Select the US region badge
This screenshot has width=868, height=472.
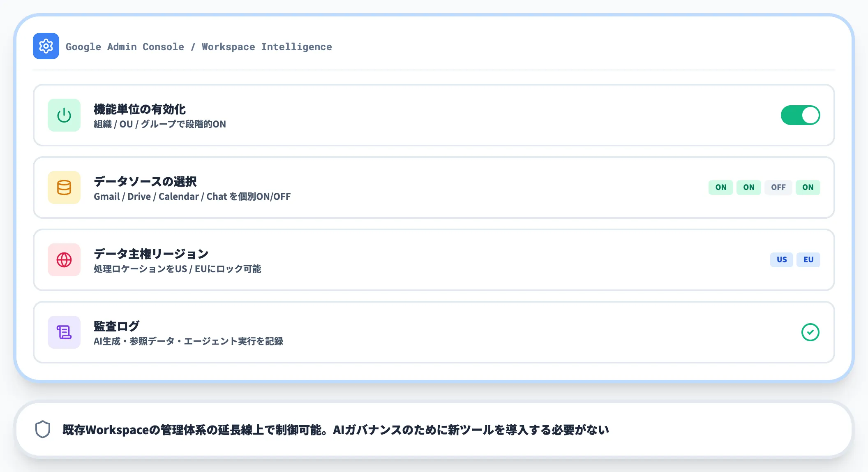tap(781, 259)
